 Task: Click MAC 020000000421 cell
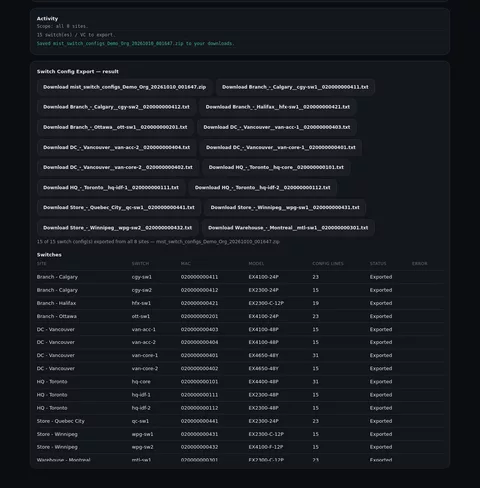coord(199,303)
